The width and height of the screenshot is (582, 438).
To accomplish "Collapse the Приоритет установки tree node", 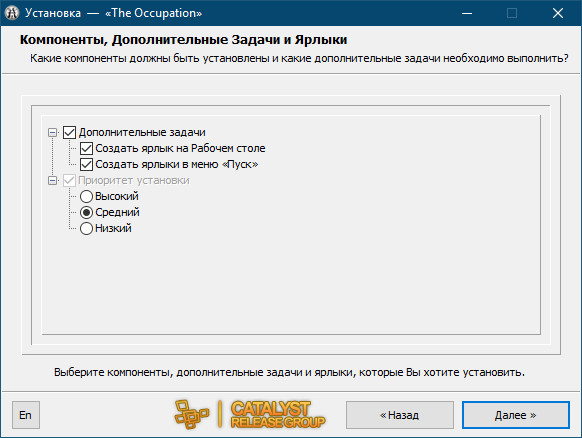I will tap(53, 181).
